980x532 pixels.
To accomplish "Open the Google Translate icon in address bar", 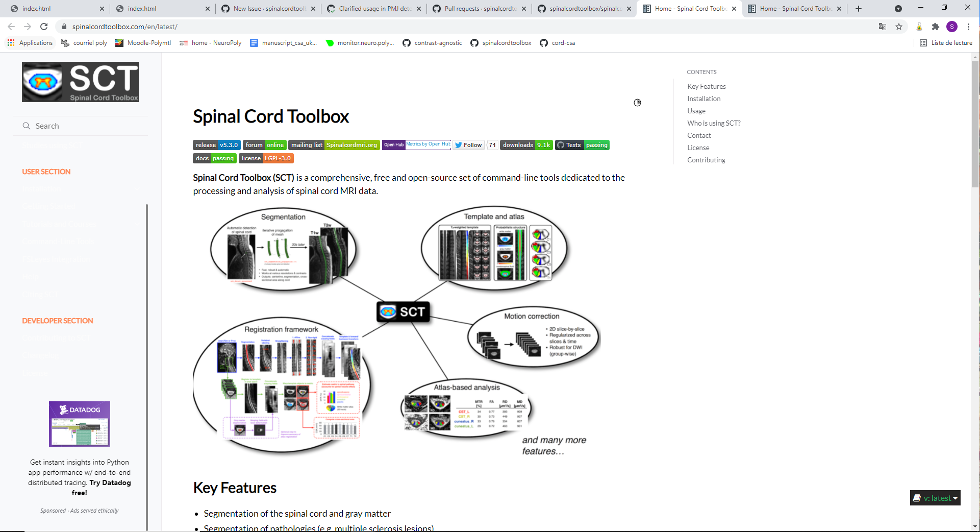I will coord(882,27).
